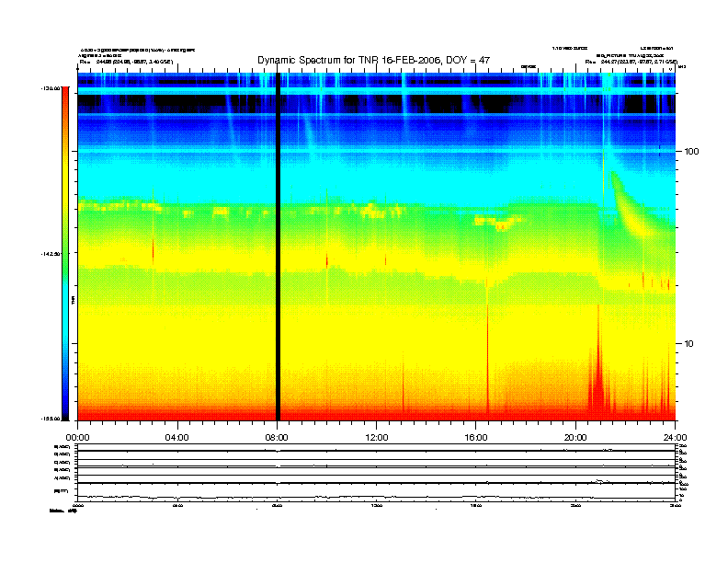
Task: Click the -155.00 color scale bottom label
Action: (51, 419)
